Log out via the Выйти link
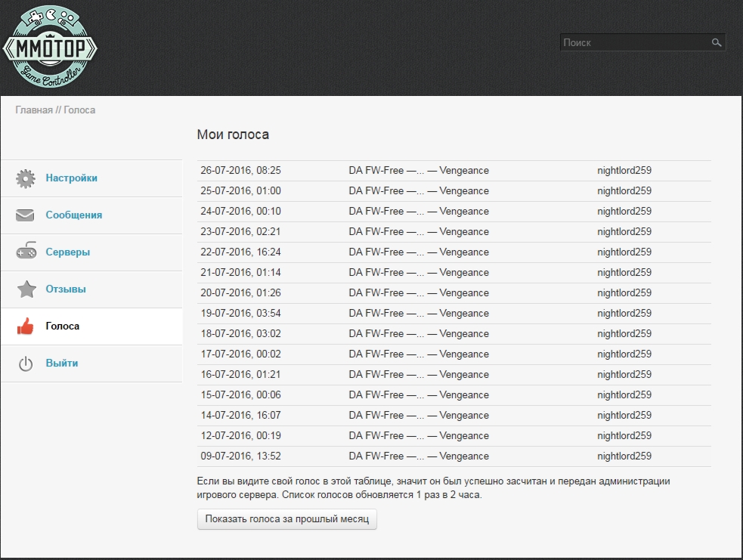 tap(61, 364)
